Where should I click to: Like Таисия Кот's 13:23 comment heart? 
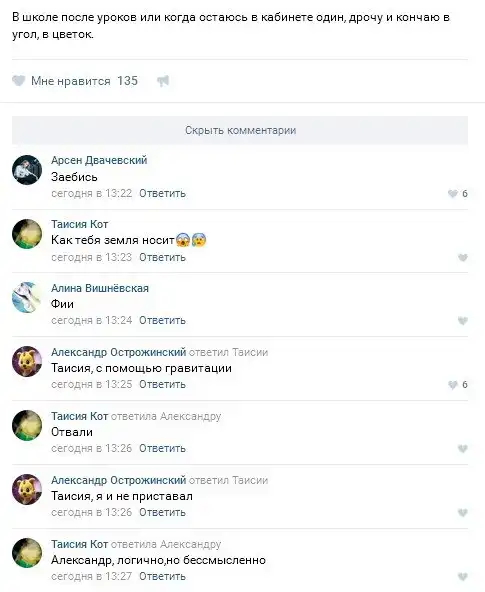coord(463,257)
